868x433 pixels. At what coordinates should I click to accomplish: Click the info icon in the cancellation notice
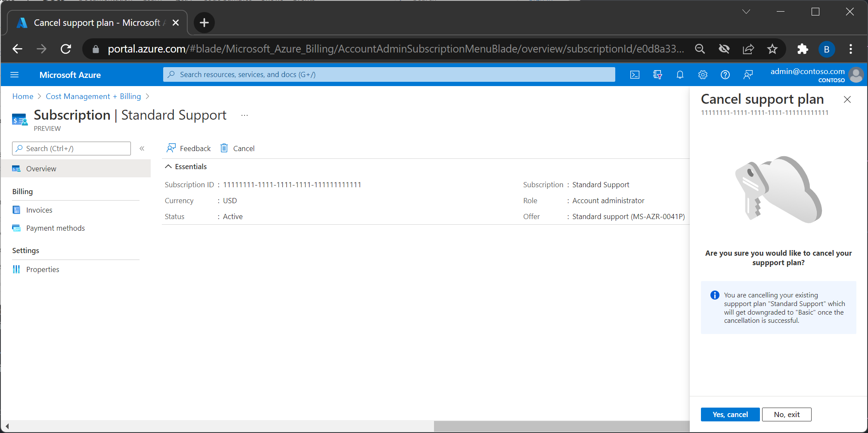(x=715, y=295)
